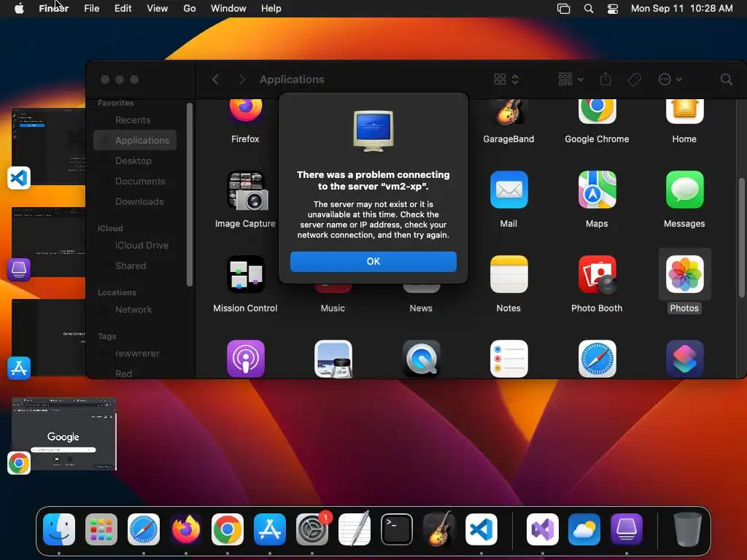Click the Applications window vertical scrollbar
This screenshot has height=560, width=747.
point(741,238)
